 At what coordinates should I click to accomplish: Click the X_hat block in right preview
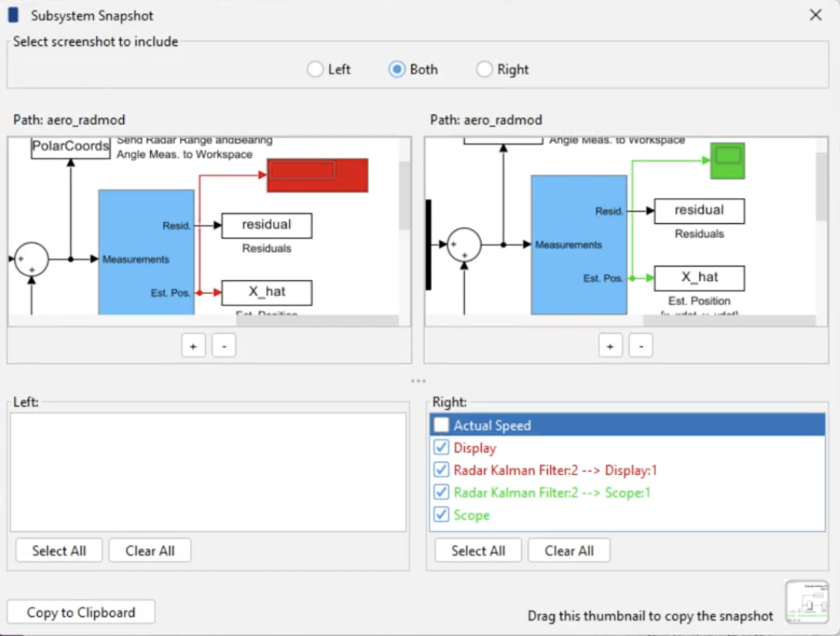tap(699, 278)
